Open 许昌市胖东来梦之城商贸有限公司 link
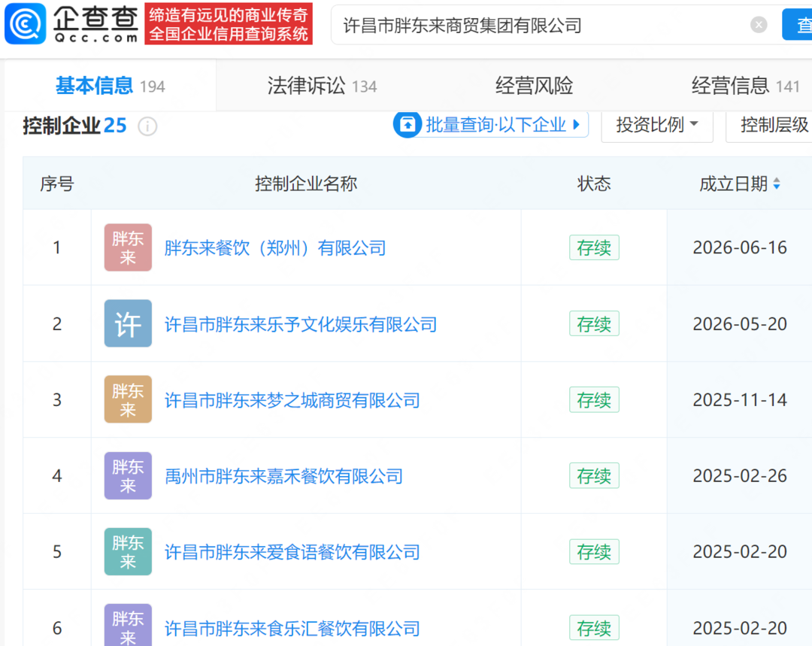 click(292, 400)
